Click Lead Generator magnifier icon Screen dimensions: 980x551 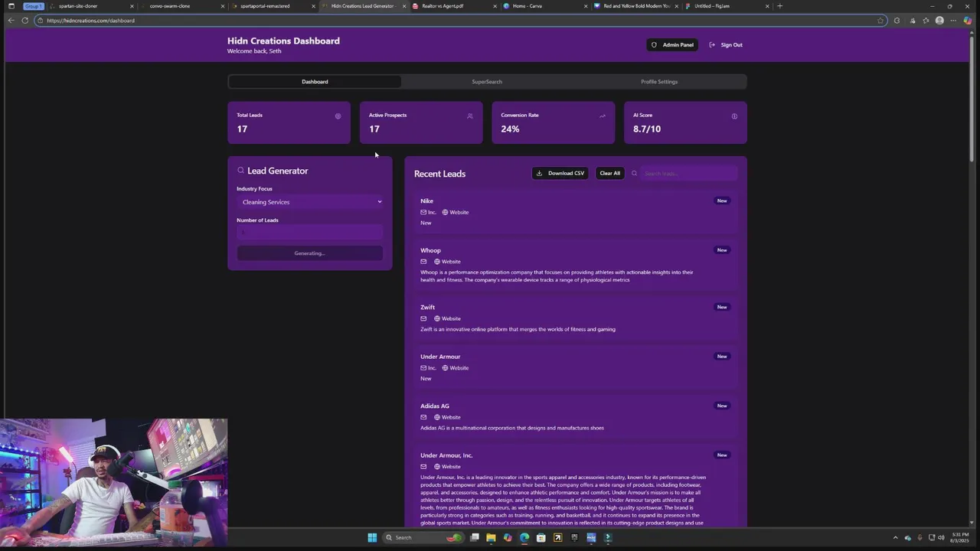tap(240, 171)
